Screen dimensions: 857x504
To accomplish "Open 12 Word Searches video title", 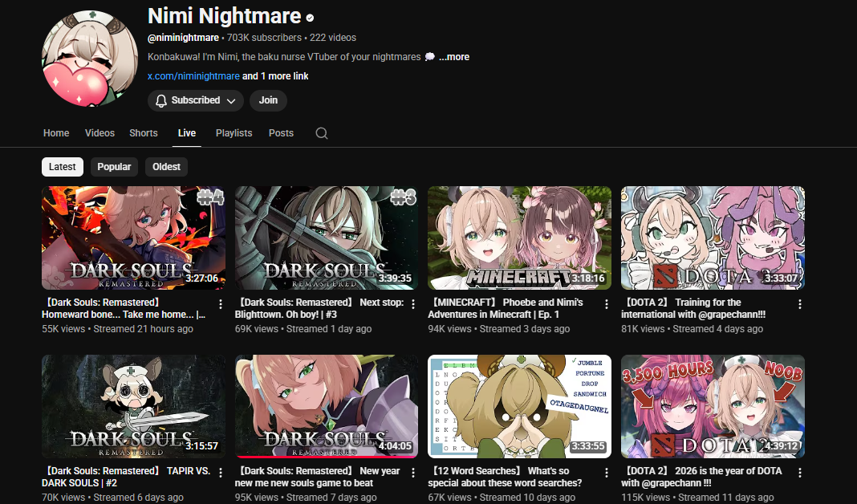I will pos(505,477).
